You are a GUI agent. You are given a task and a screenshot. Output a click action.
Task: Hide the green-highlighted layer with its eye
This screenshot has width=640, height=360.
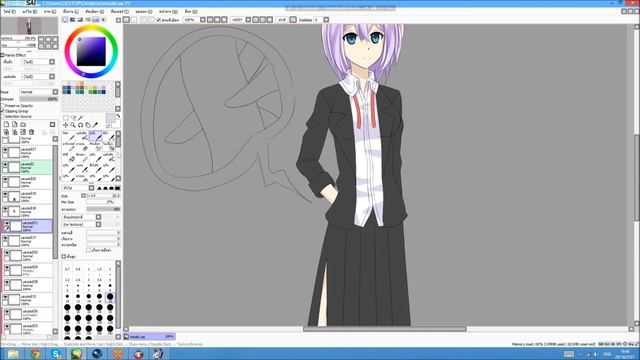pos(5,165)
